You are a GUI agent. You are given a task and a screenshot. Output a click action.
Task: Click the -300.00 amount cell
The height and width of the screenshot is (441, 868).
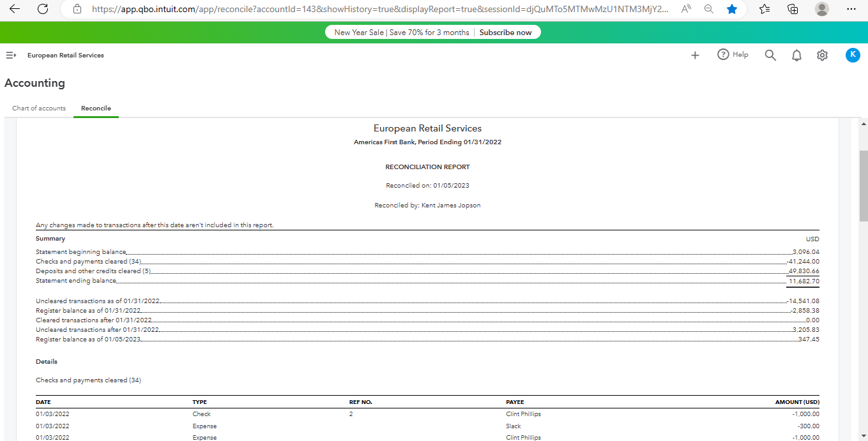pos(809,426)
